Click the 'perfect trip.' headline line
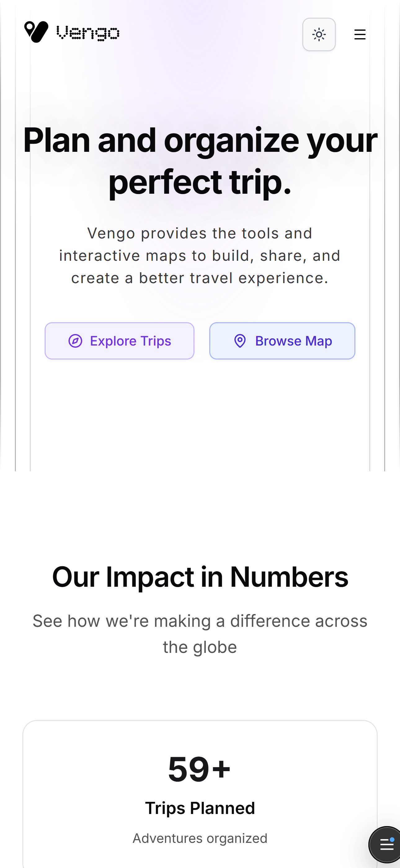Screen dimensions: 400x868 200,182
